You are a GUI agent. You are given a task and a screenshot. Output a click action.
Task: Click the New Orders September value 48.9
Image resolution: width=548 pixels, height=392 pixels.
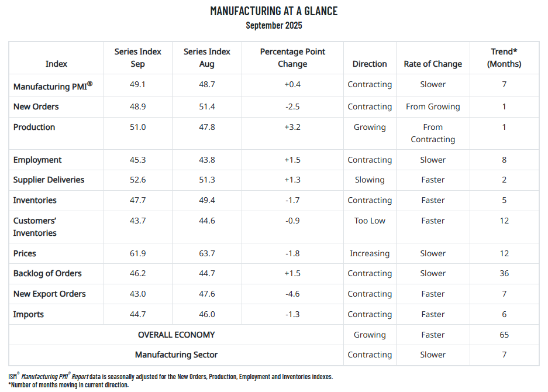click(x=138, y=106)
